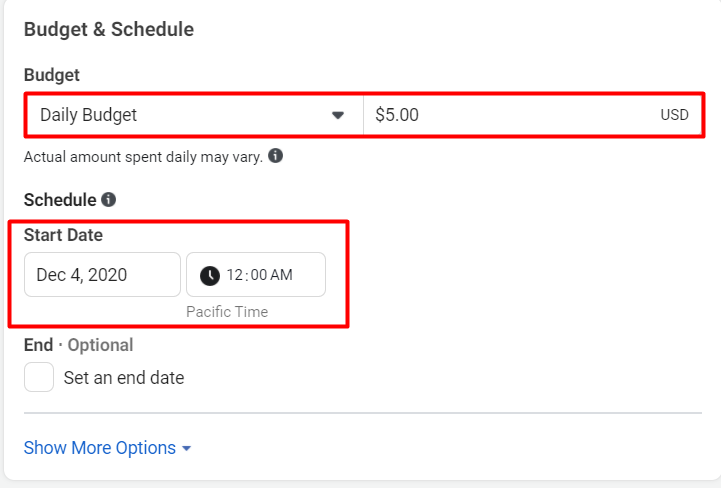This screenshot has height=488, width=721.
Task: Click the "Actual amount spent daily may vary" note
Action: click(143, 157)
